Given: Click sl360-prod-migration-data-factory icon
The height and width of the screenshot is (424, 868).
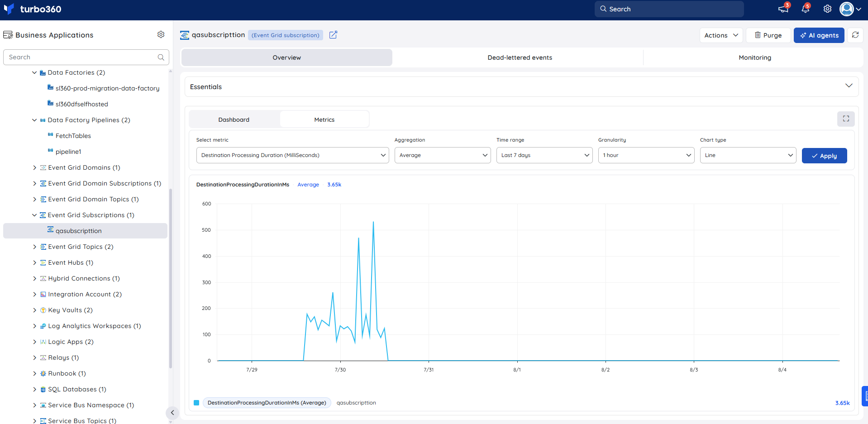Looking at the screenshot, I should (51, 88).
